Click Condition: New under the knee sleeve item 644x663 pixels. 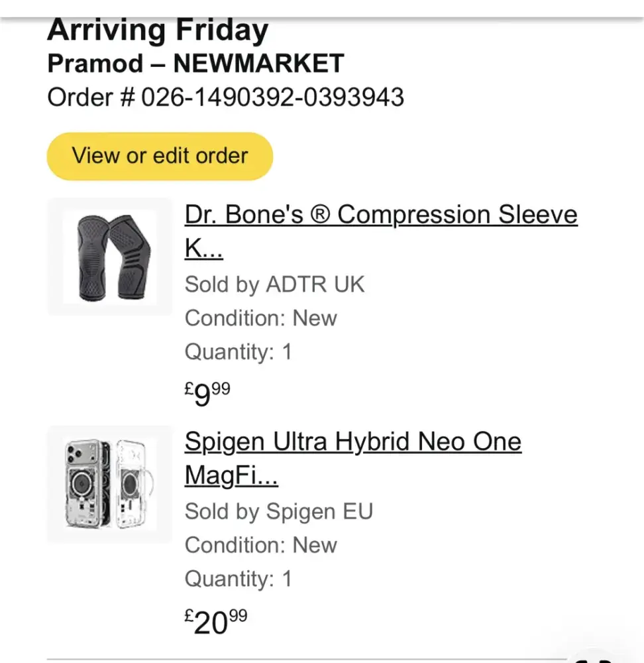260,318
